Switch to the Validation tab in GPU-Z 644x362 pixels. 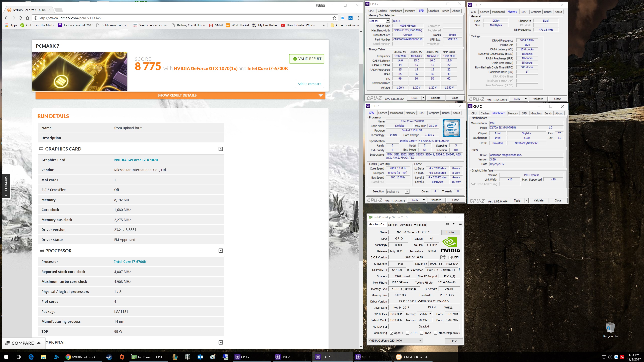[x=420, y=225]
